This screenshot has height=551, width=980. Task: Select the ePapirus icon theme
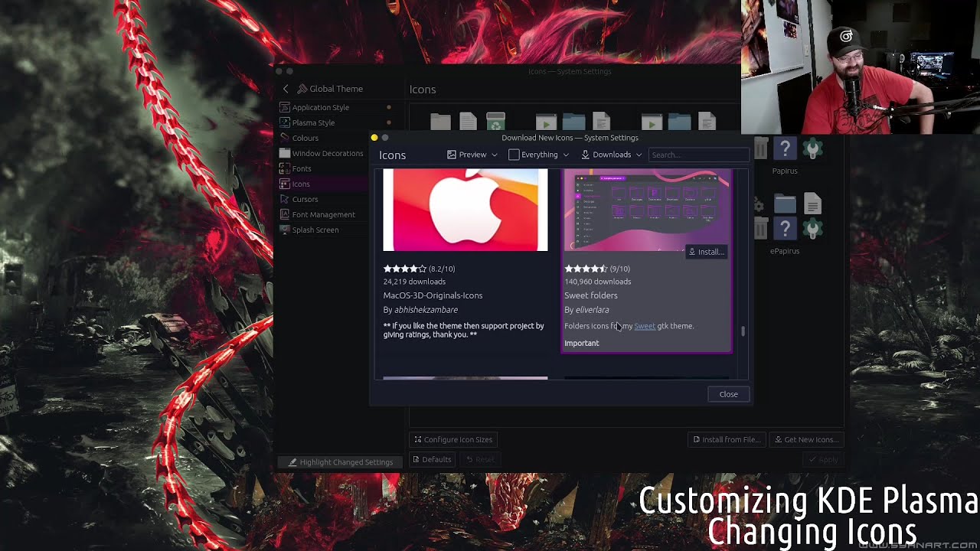pyautogui.click(x=785, y=251)
